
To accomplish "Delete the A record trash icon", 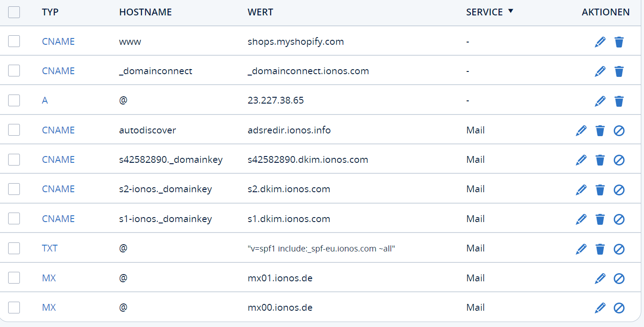I will click(619, 101).
